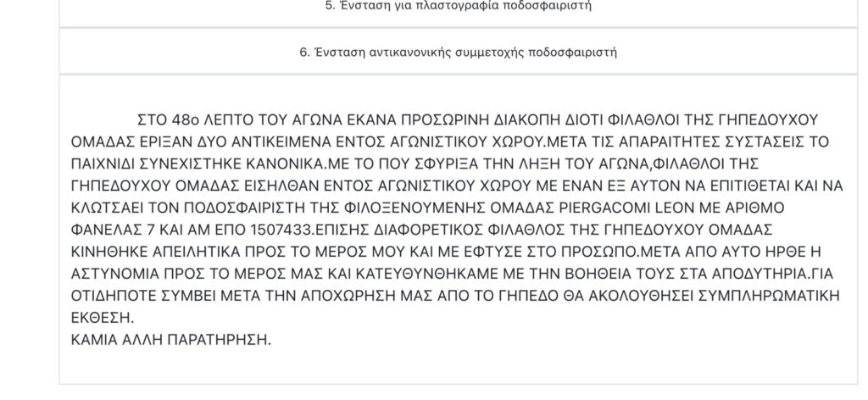The image size is (868, 400).
Task: Click the phrase ΦΑΝΕΛΑΣ 7 in the text
Action: pos(115,230)
